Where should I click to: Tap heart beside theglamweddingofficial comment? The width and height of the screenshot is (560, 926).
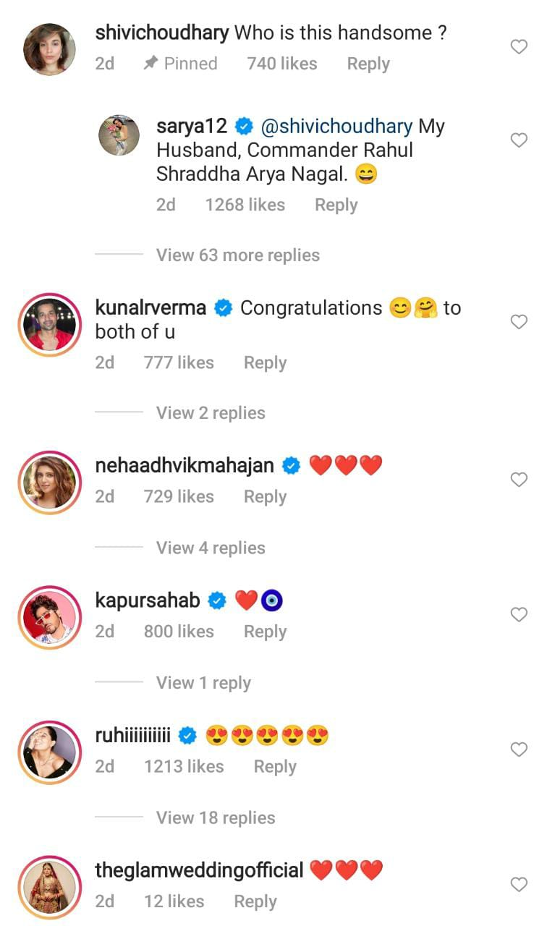pyautogui.click(x=519, y=884)
